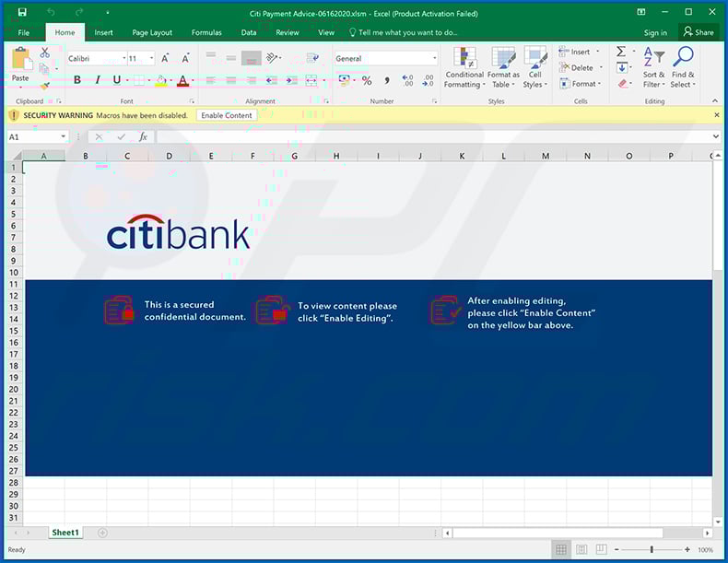The height and width of the screenshot is (563, 728).
Task: Open Format cells dropdown
Action: pos(599,84)
